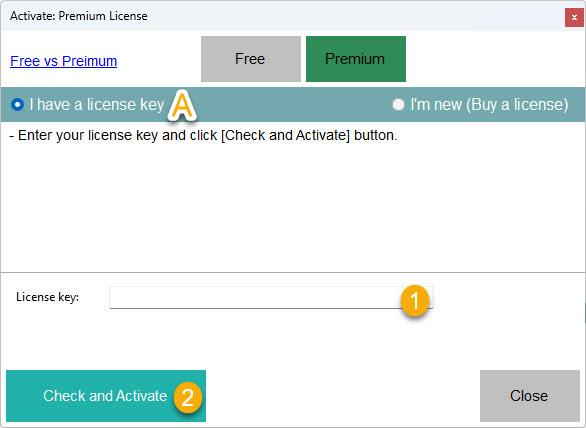
Task: Click the orange number 1 badge
Action: click(415, 300)
